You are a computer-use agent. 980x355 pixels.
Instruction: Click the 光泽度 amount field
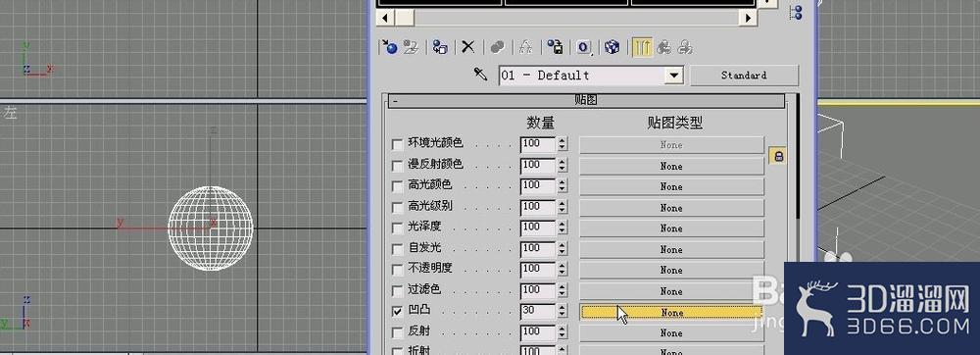pos(538,228)
